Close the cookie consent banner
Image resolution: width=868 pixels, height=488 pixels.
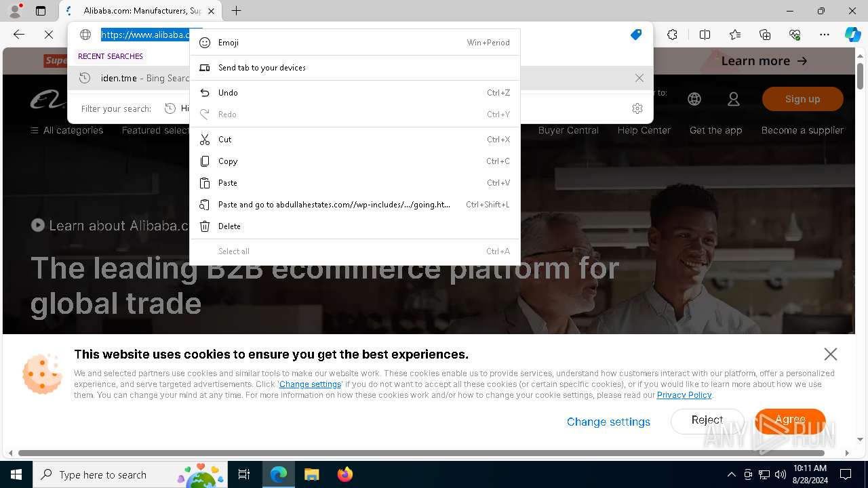click(830, 354)
